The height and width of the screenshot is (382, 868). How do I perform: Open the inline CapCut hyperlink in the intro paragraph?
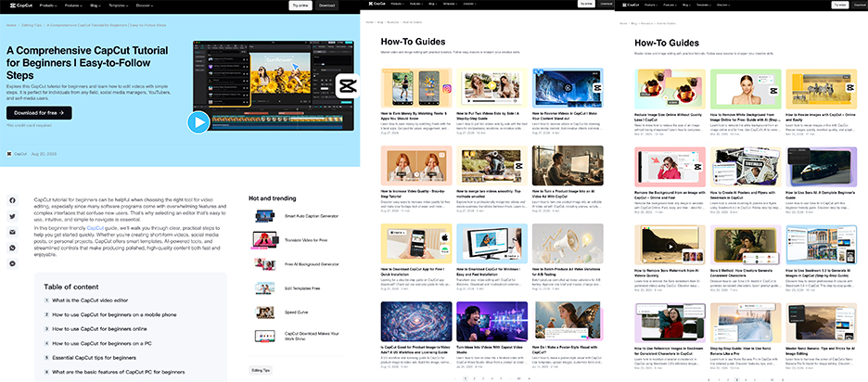pos(96,228)
